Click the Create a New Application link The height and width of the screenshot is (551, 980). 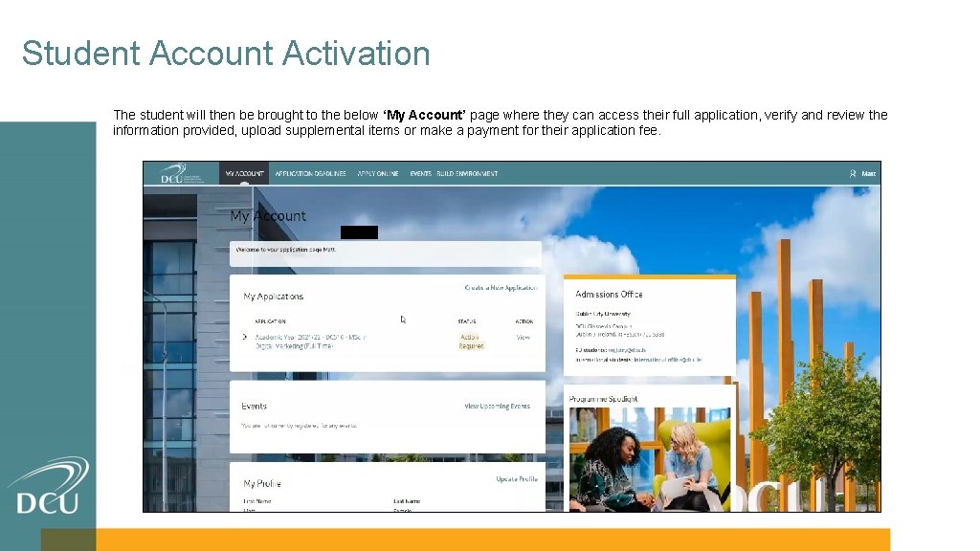(501, 288)
